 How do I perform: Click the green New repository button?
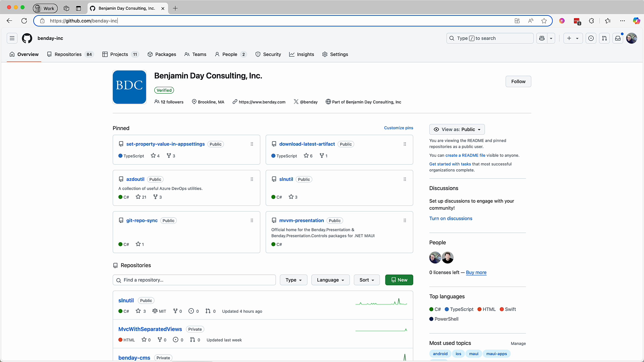399,280
